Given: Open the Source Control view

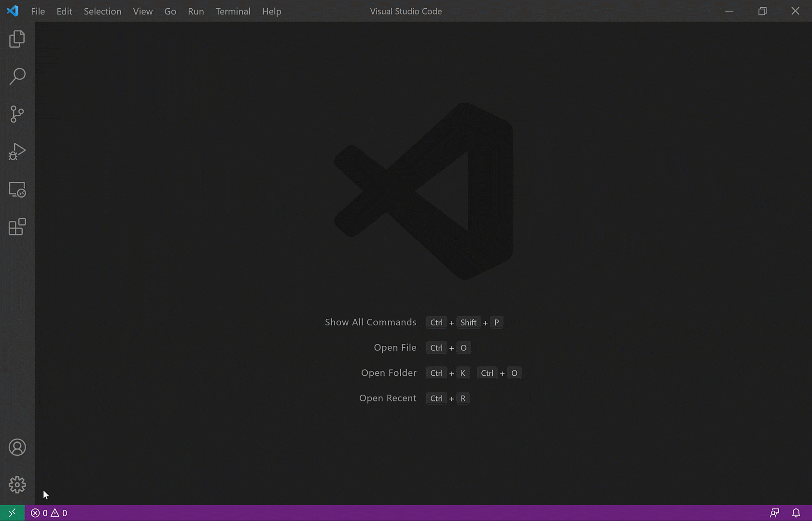Looking at the screenshot, I should point(17,114).
